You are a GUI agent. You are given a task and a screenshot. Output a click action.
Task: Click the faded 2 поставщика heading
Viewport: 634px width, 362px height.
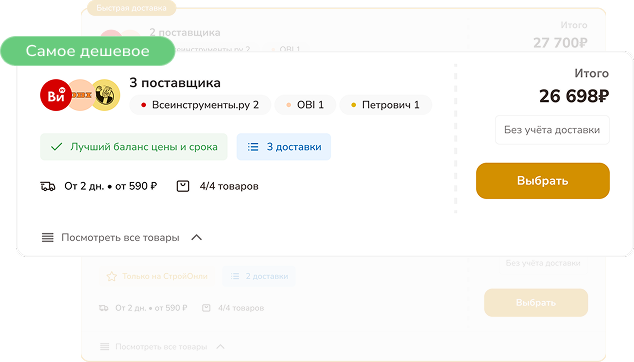185,32
